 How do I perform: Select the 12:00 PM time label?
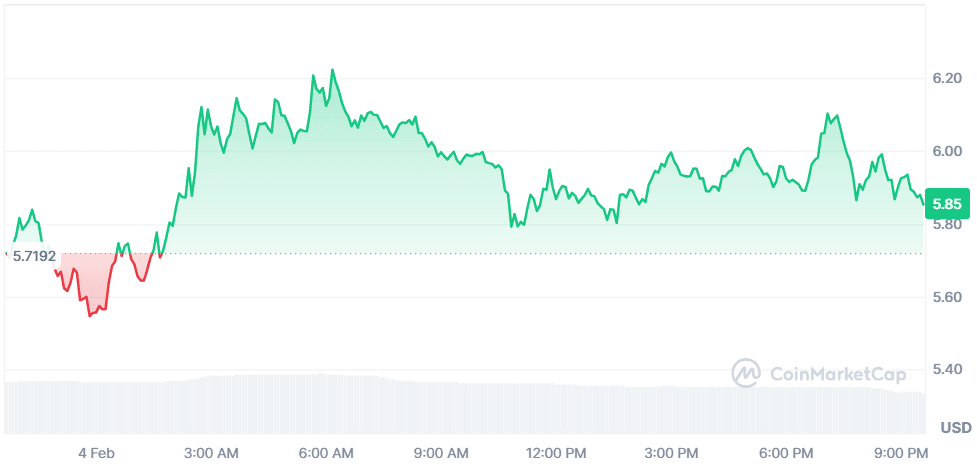[x=556, y=453]
